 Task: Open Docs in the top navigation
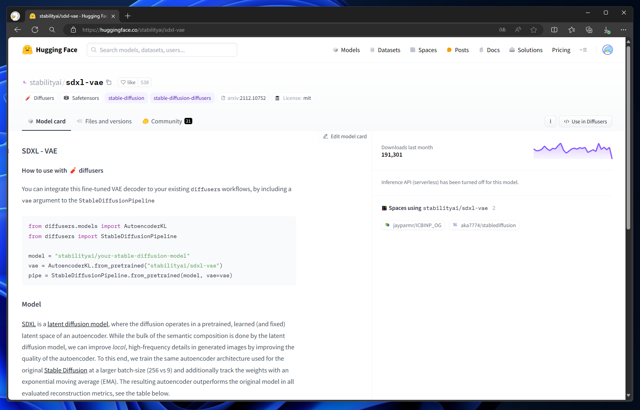point(489,50)
